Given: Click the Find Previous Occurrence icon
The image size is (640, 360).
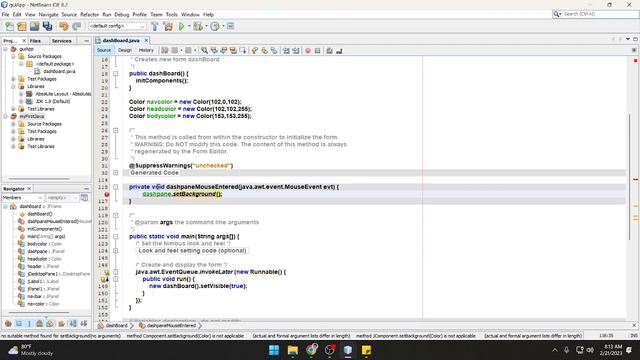Looking at the screenshot, I should coord(214,50).
